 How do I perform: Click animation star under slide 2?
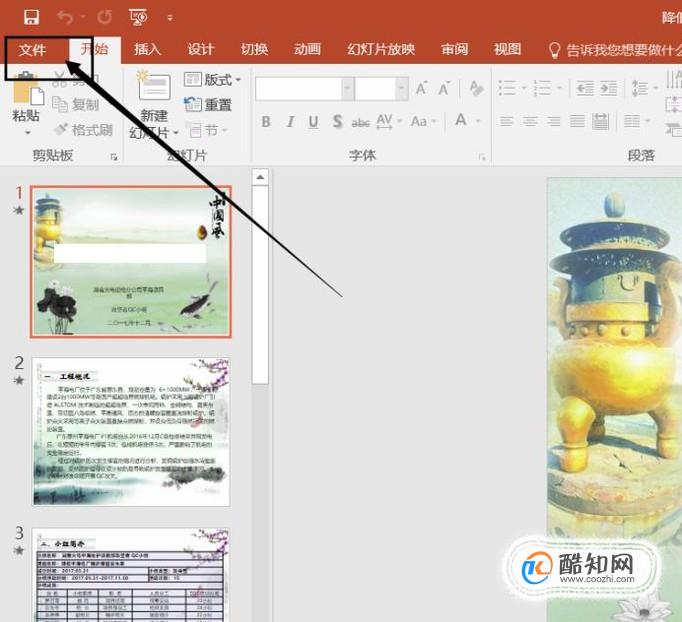click(x=19, y=381)
